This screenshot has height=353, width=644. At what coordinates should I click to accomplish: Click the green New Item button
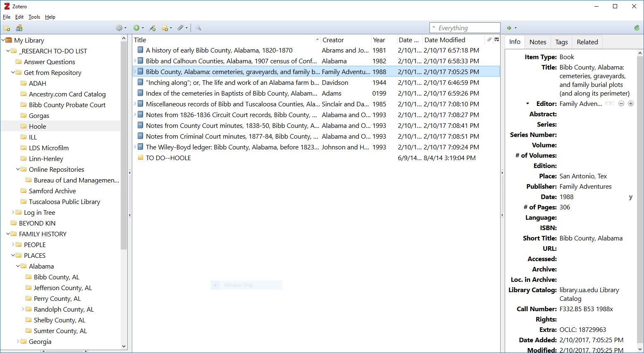138,28
